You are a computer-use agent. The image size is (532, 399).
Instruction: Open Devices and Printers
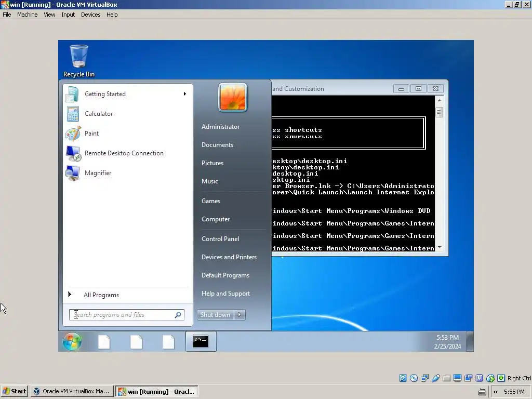[229, 257]
